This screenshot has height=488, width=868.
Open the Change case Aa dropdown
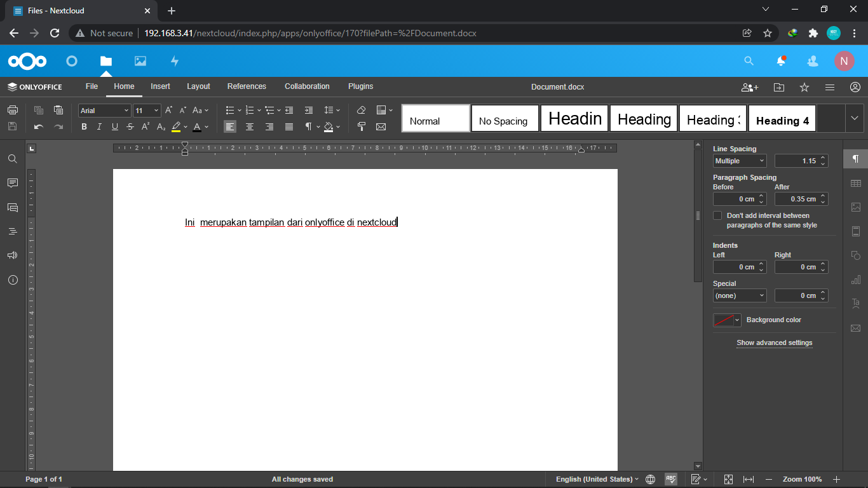[x=200, y=110]
